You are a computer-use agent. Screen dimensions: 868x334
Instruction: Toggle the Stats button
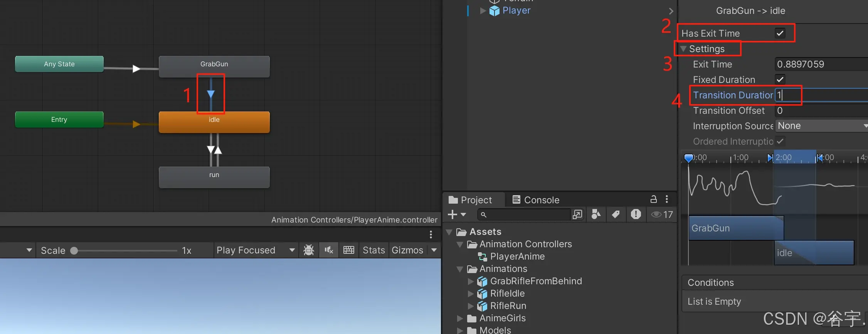click(x=373, y=250)
